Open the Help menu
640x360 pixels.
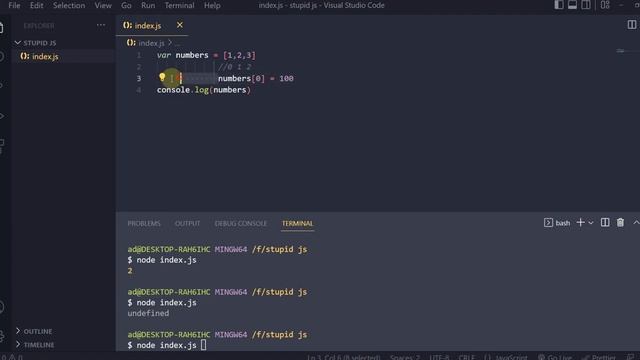coord(212,5)
